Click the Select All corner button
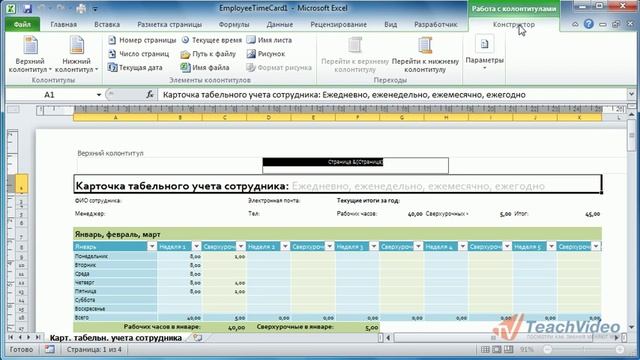640x360 pixels. coord(13,109)
